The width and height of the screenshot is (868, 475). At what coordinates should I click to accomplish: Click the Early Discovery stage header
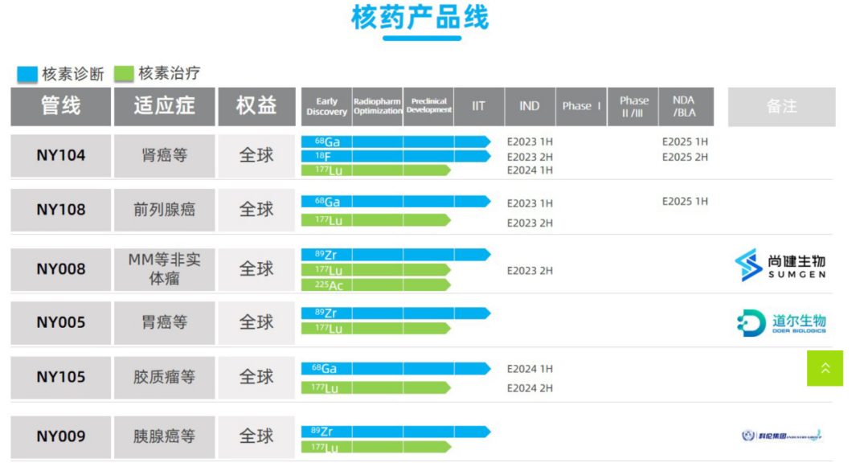coord(326,106)
